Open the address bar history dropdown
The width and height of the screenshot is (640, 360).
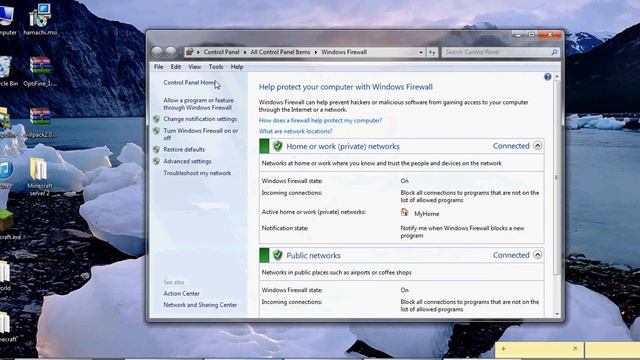click(421, 52)
